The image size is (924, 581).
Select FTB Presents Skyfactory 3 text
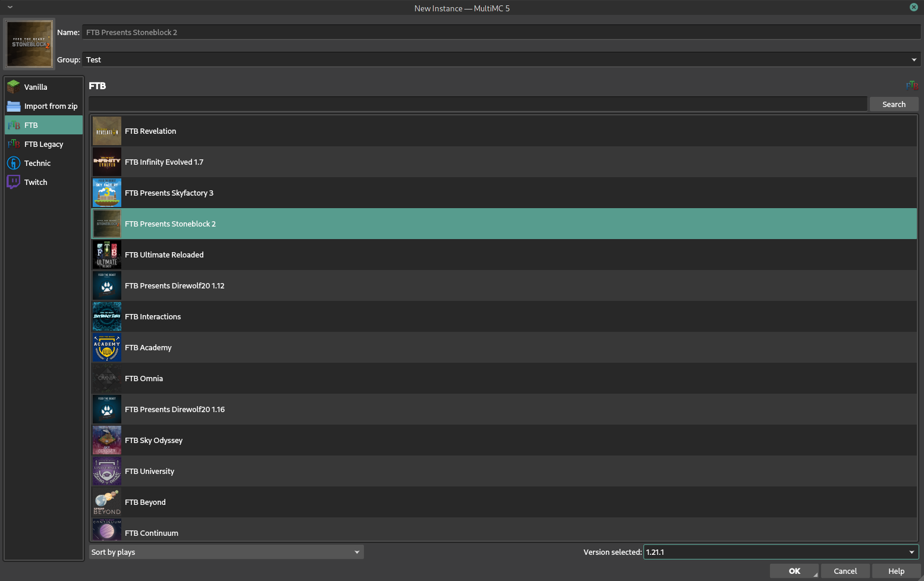(169, 193)
